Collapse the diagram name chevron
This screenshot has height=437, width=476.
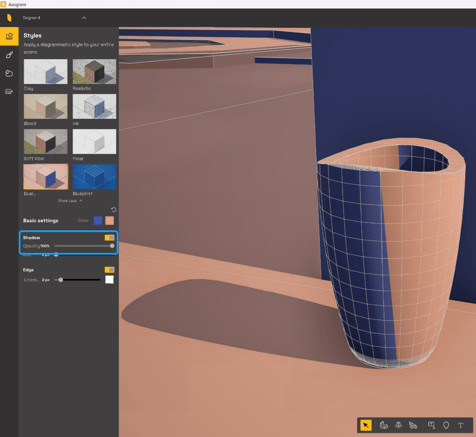(x=84, y=18)
